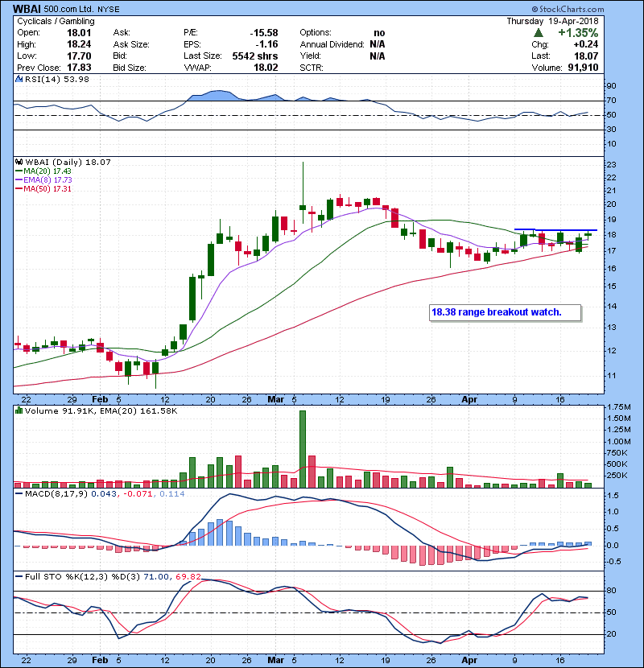The height and width of the screenshot is (668, 644).
Task: Select the High value 18.24
Action: (x=79, y=44)
